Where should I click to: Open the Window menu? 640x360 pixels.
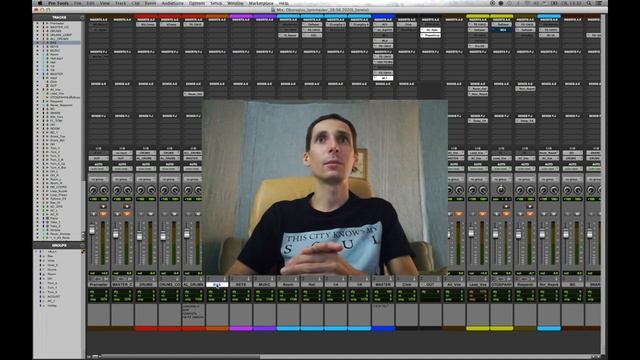235,3
